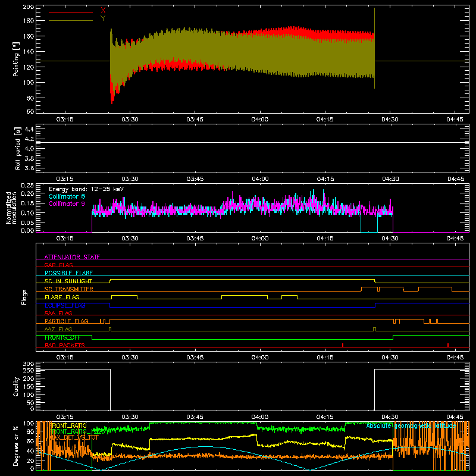Click the BAD_PACKETS red tick mark near 04:19

[x=343, y=345]
